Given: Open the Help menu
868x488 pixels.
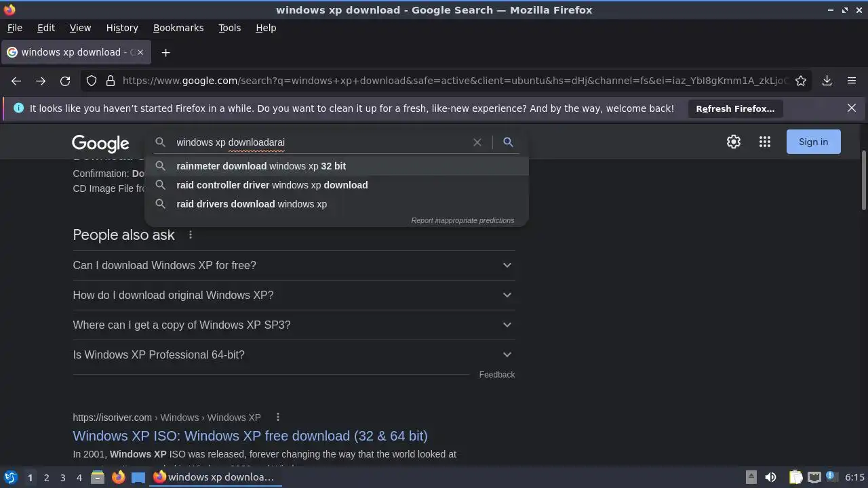Looking at the screenshot, I should tap(266, 28).
